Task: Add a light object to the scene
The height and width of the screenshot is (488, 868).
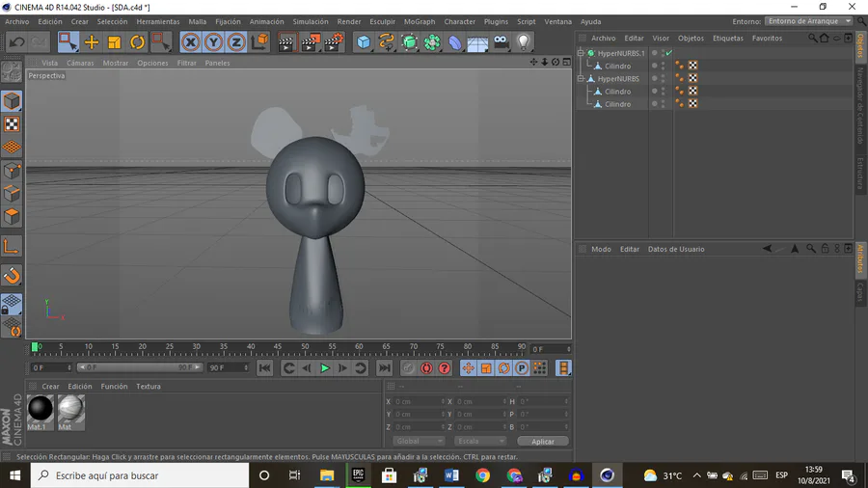Action: (x=524, y=41)
